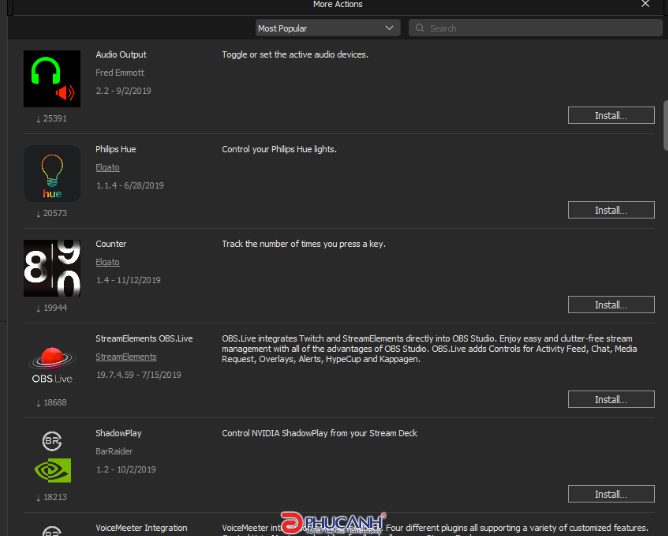Click the Counter plugin title

111,244
